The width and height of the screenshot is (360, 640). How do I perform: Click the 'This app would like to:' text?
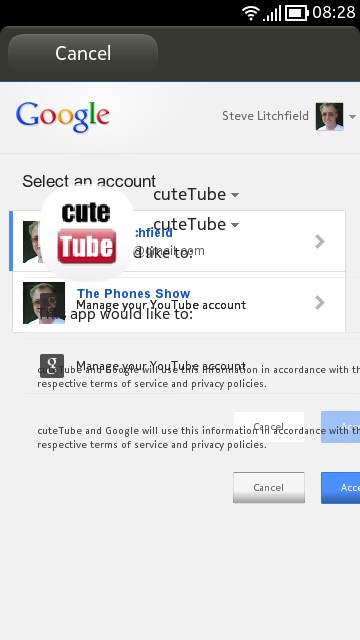point(115,314)
